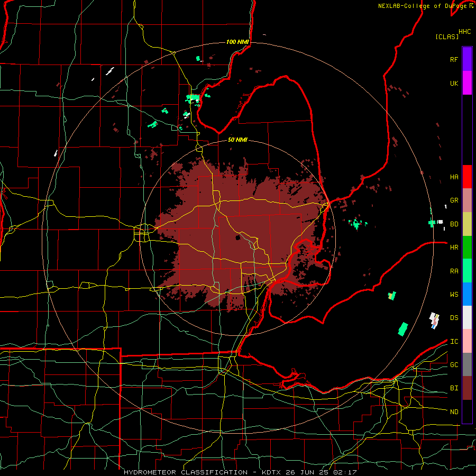476x476 pixels.
Task: Click the HR legend label
Action: tap(454, 248)
